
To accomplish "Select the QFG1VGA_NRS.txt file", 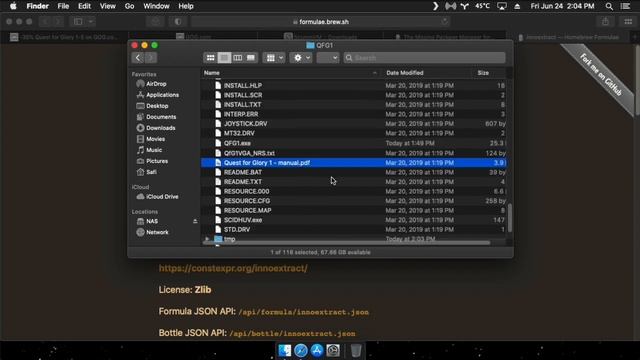I will [x=353, y=153].
